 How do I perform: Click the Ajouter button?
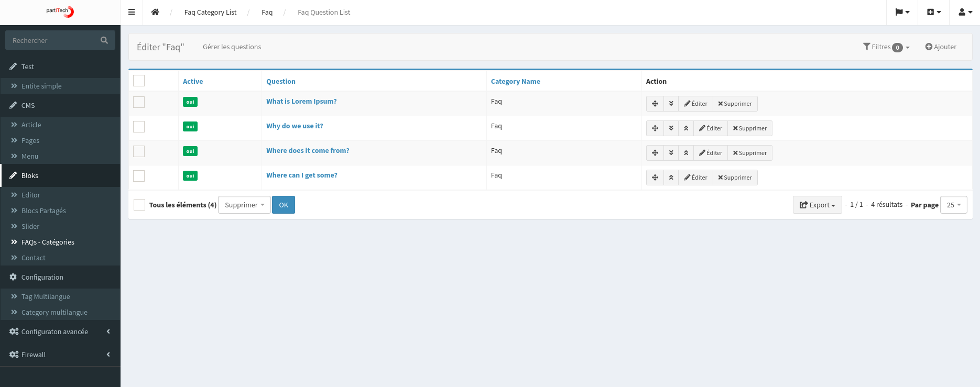coord(941,47)
